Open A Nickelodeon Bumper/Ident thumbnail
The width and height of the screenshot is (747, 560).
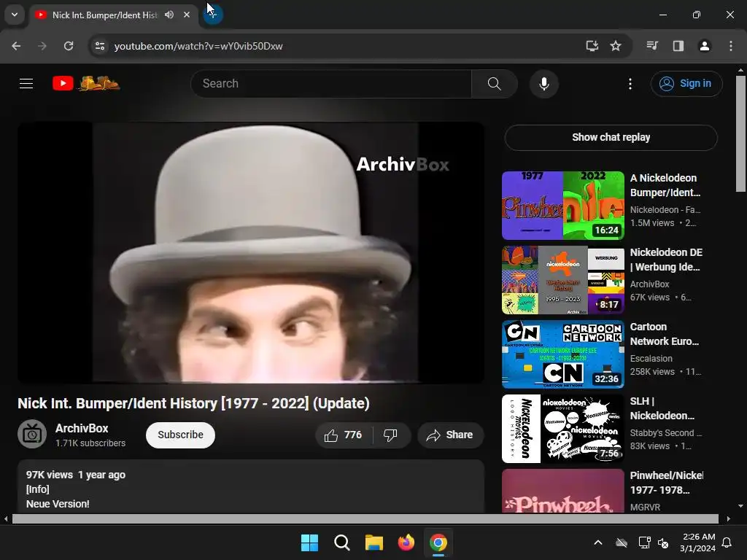(x=563, y=206)
